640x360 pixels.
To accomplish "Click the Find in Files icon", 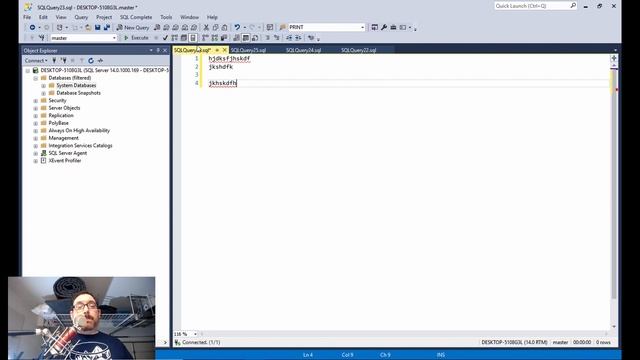I will 282,27.
